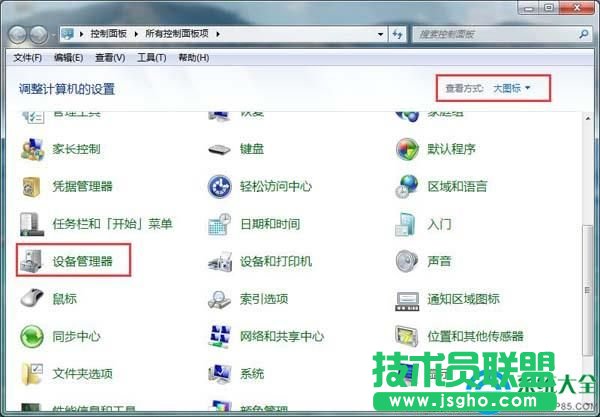
Task: Click the 同步中心 green icon
Action: pos(32,336)
